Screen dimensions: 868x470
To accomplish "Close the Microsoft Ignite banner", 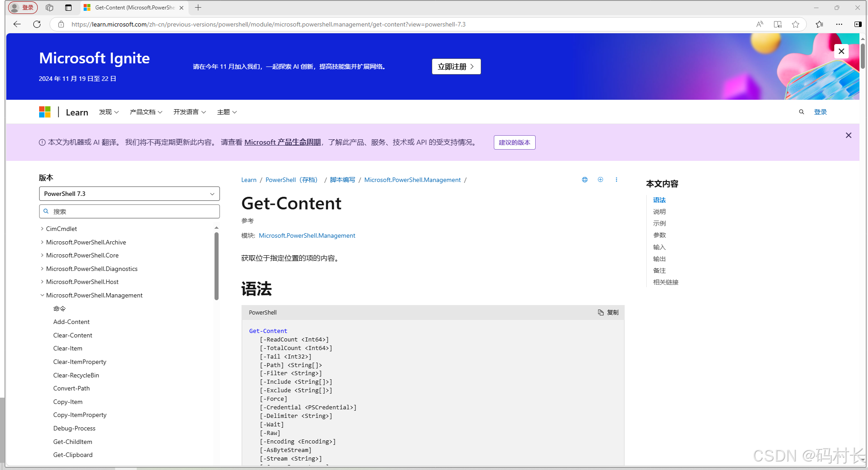I will [x=841, y=51].
